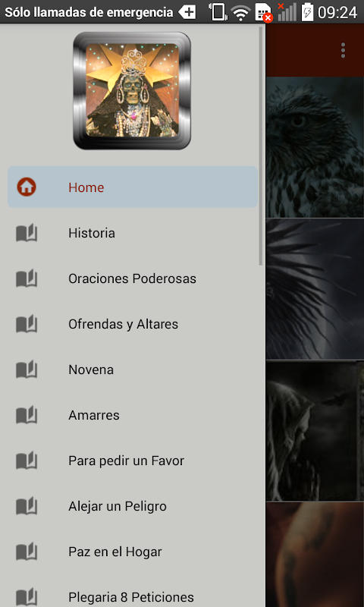Tap the book icon next to Novena

[27, 370]
